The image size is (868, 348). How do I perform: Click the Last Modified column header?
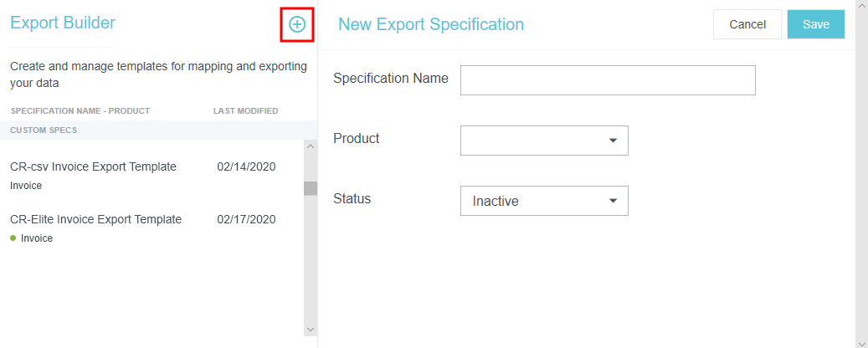point(245,111)
